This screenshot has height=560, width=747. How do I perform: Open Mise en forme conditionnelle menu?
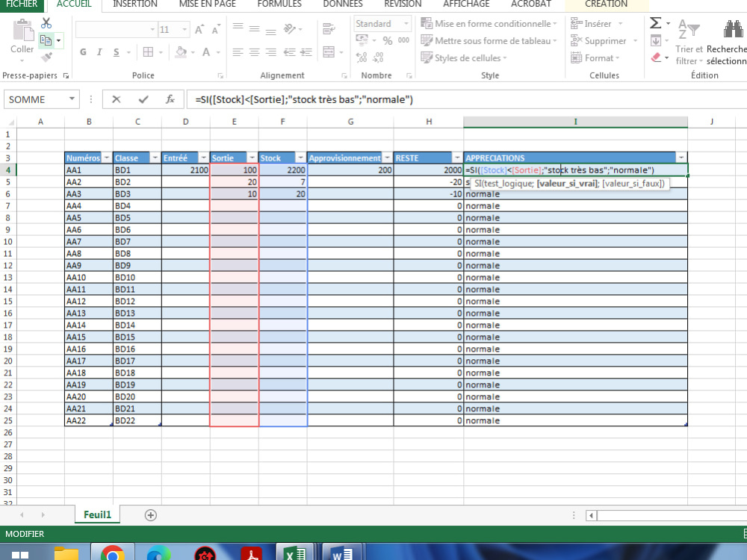coord(489,23)
